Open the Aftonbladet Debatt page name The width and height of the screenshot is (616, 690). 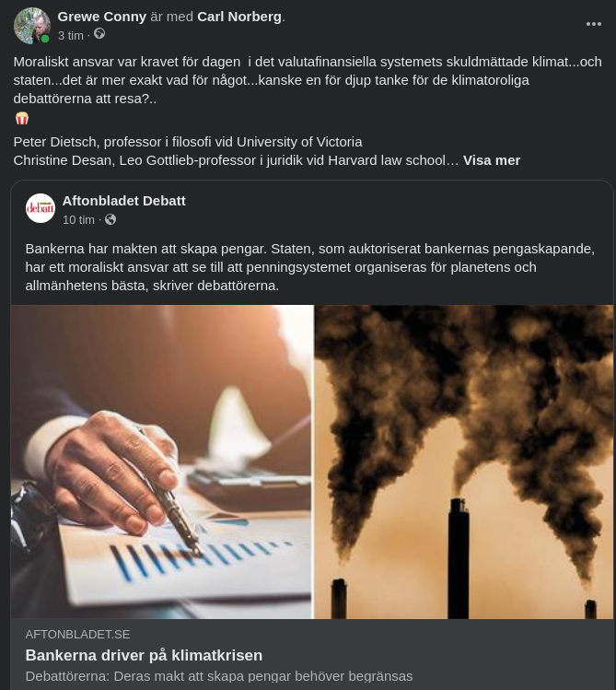123,201
